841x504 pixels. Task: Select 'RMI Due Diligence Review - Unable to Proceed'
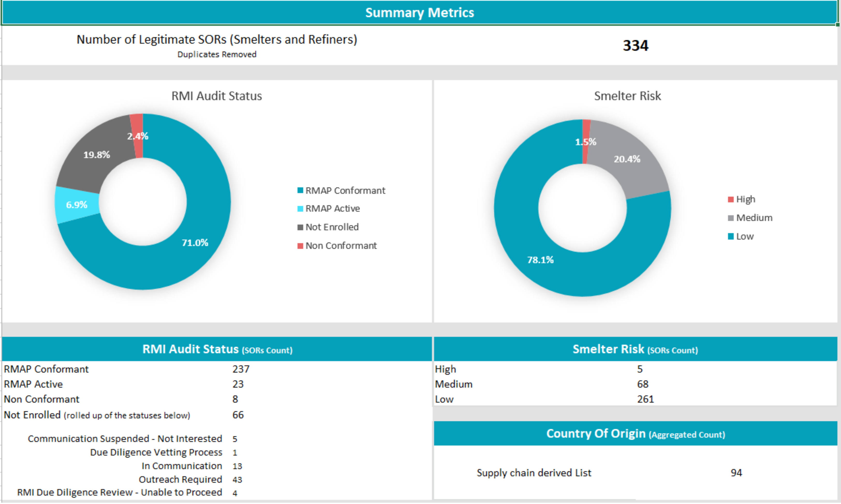click(x=120, y=492)
